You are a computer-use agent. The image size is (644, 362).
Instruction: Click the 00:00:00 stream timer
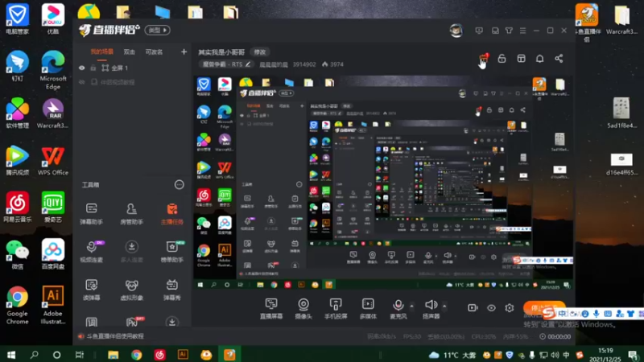[x=555, y=336]
